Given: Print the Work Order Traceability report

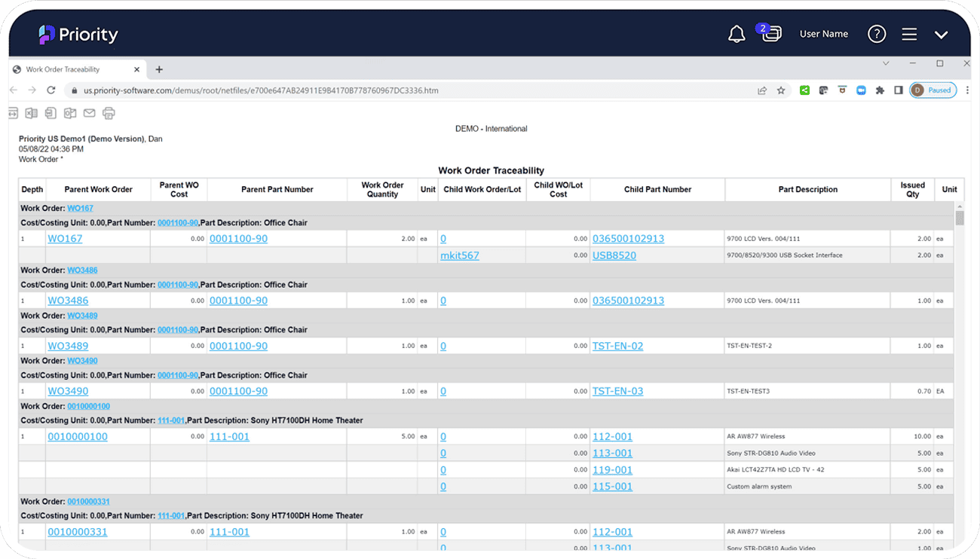Looking at the screenshot, I should (109, 113).
